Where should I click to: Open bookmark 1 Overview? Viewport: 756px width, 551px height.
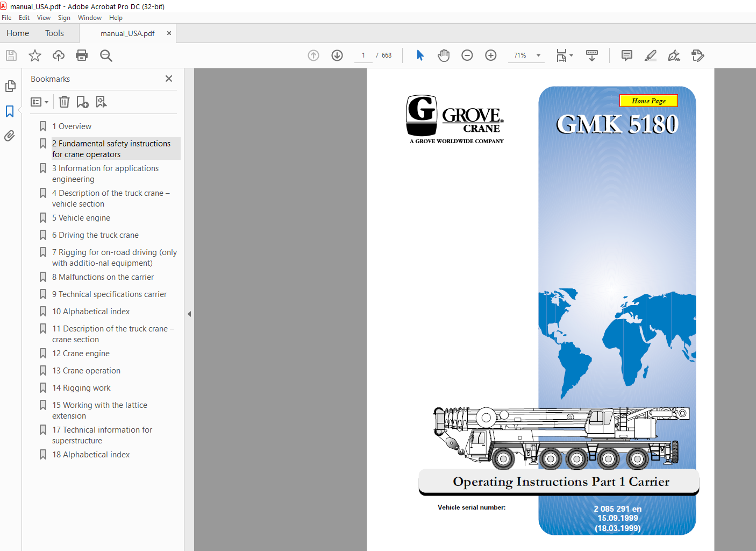pyautogui.click(x=72, y=126)
